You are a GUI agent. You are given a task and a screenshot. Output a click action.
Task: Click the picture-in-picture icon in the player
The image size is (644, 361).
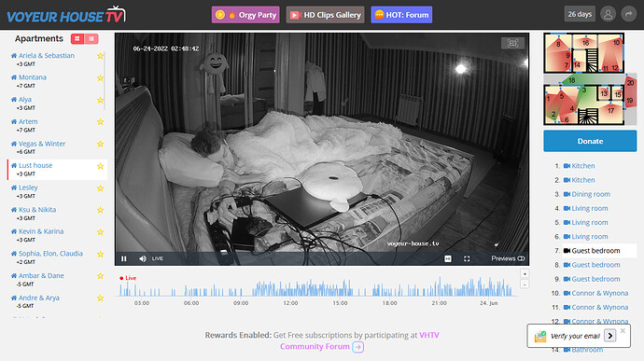(x=448, y=258)
